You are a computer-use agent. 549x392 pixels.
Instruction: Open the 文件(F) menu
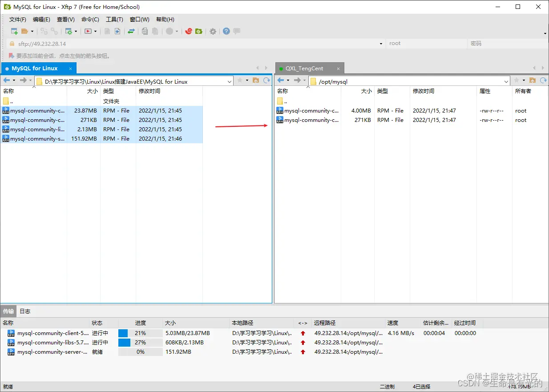(18, 20)
